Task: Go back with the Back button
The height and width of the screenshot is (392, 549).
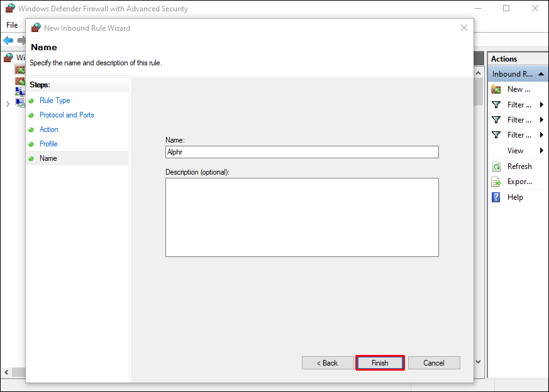Action: 327,363
